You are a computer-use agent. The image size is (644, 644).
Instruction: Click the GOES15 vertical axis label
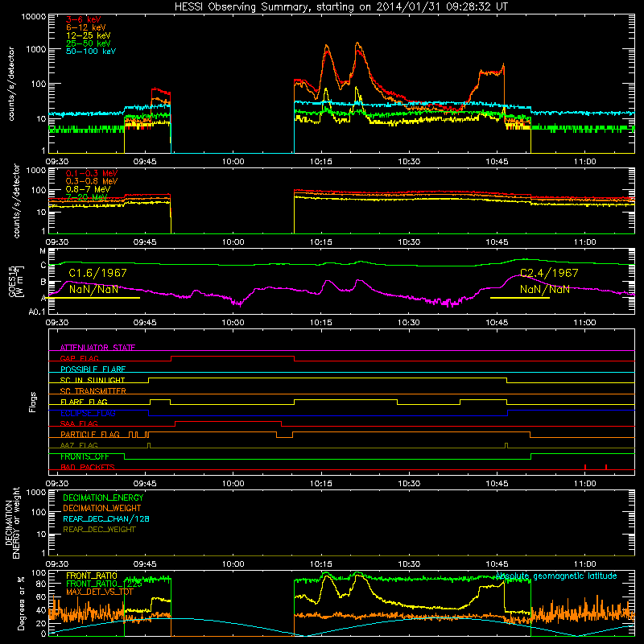(x=15, y=281)
